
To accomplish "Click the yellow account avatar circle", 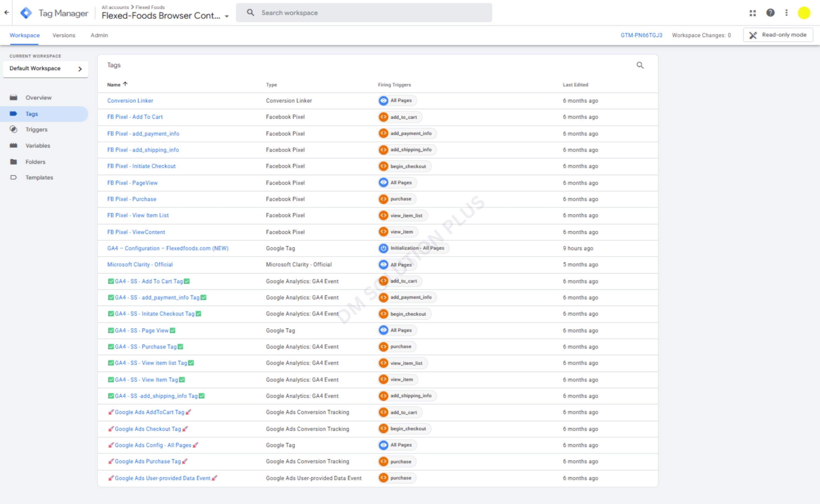I will 803,13.
